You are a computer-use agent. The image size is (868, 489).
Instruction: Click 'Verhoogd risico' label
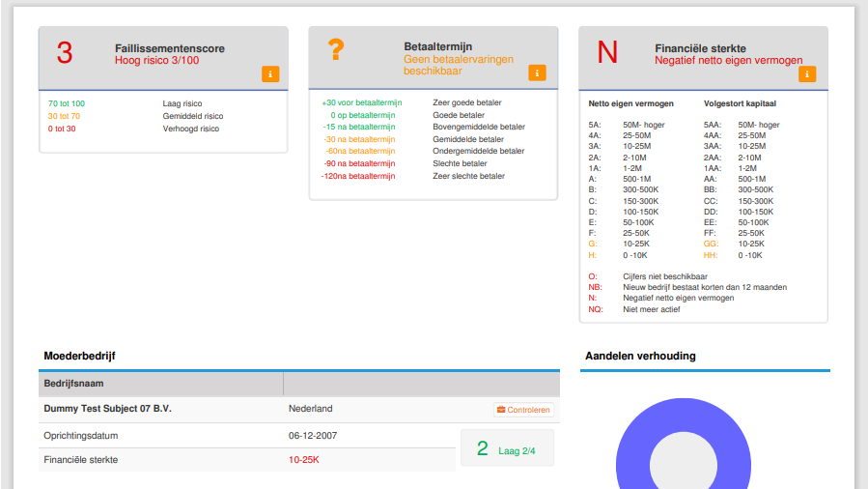coord(190,129)
